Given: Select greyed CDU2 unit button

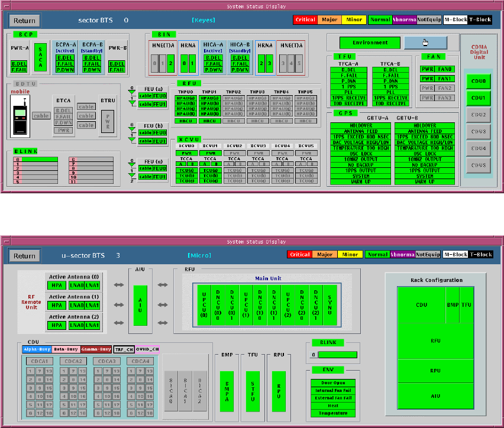Looking at the screenshot, I should tap(479, 115).
